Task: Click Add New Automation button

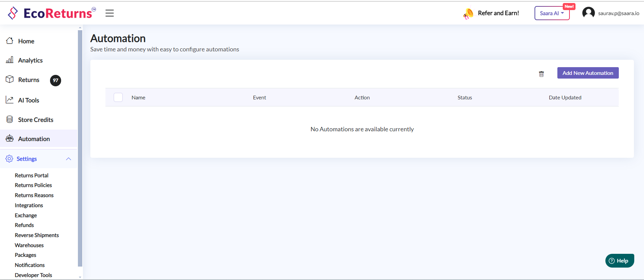Action: pyautogui.click(x=588, y=73)
